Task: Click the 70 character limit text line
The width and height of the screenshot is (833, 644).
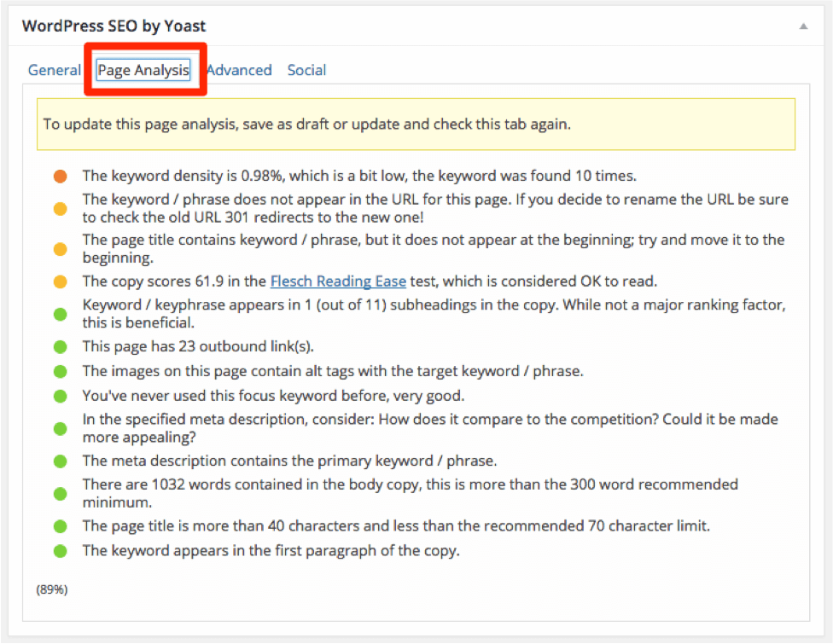Action: point(396,526)
